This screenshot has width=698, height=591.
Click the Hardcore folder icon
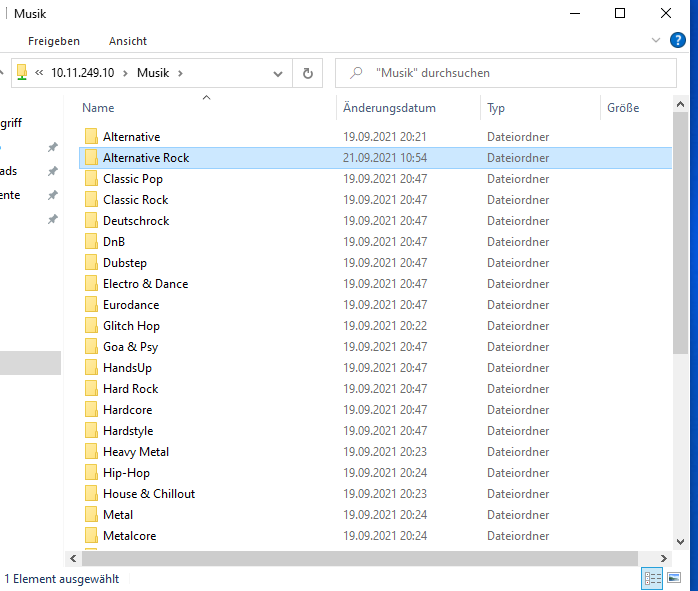91,410
